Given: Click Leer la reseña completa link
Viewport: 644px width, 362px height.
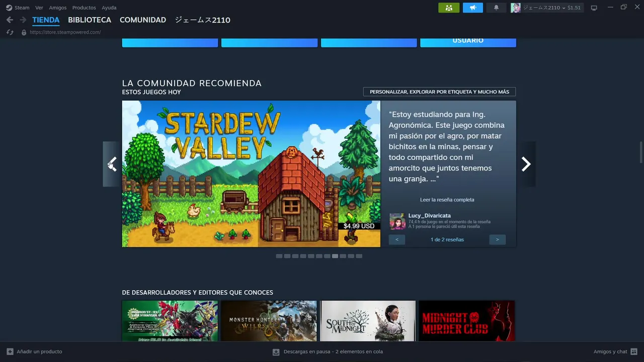Looking at the screenshot, I should tap(447, 200).
